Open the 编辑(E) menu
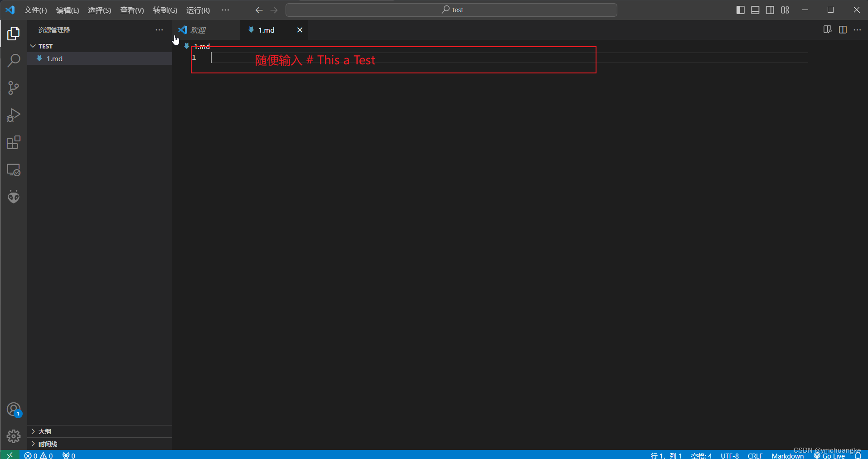 67,10
